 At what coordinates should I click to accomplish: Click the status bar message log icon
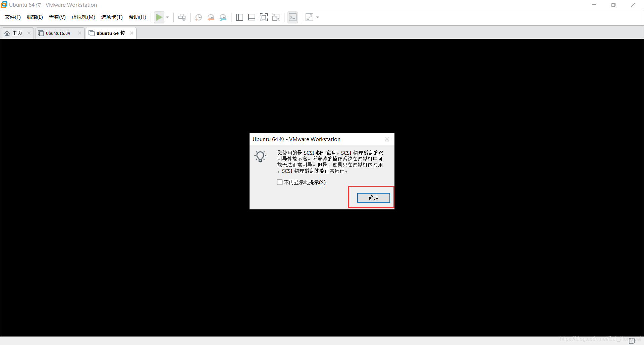click(x=632, y=341)
